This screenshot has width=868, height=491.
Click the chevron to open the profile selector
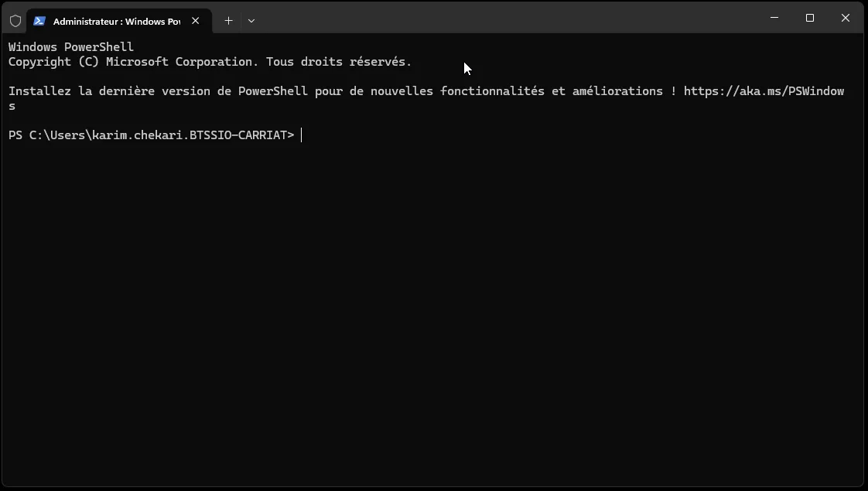[251, 21]
